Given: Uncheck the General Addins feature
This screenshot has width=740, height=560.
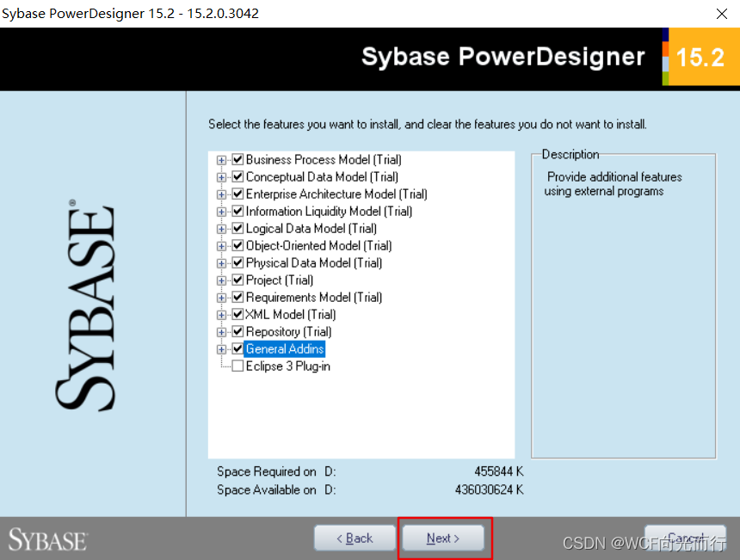Looking at the screenshot, I should 237,348.
